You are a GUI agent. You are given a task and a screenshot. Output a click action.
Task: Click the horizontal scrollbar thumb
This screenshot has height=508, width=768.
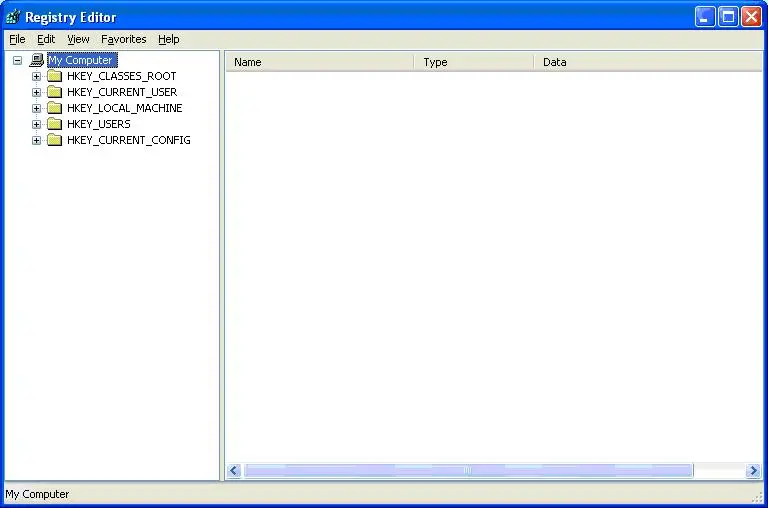[x=467, y=471]
